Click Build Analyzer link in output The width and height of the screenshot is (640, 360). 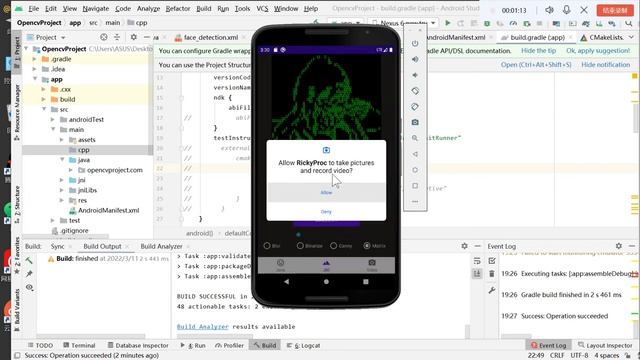[202, 327]
